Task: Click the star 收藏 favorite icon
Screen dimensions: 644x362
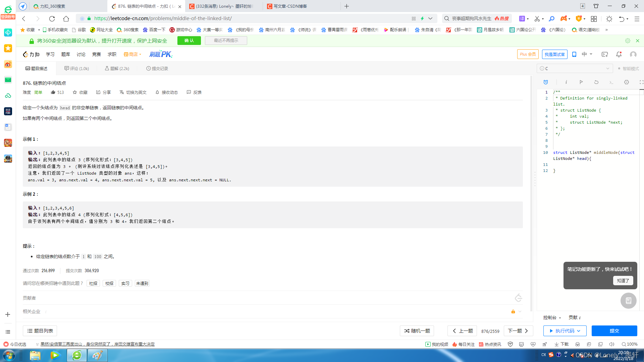Action: click(75, 92)
